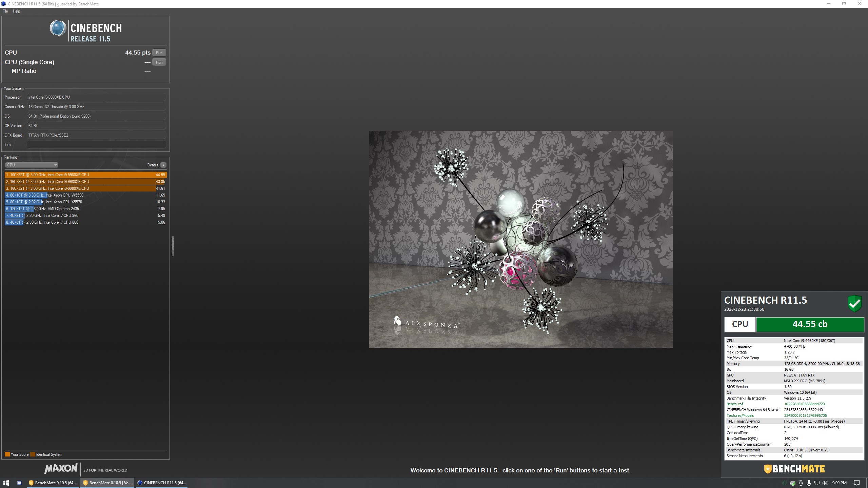Click the microphone tray icon
The image size is (868, 488).
(x=809, y=483)
